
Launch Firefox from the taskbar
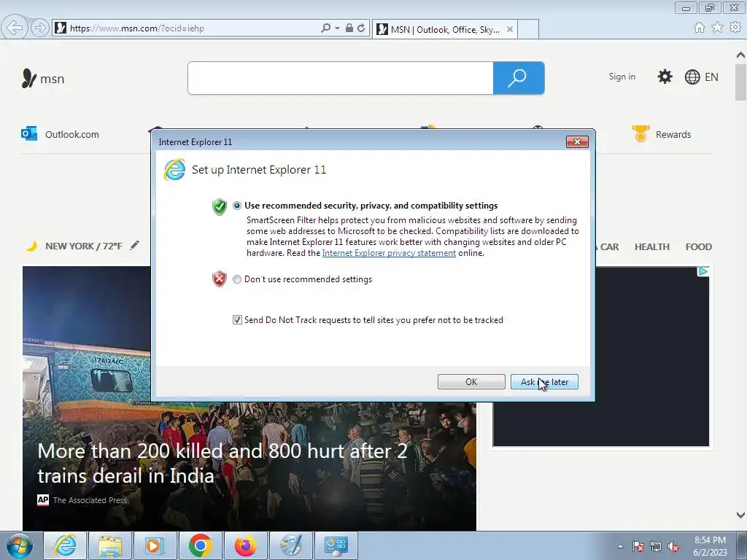(x=245, y=545)
